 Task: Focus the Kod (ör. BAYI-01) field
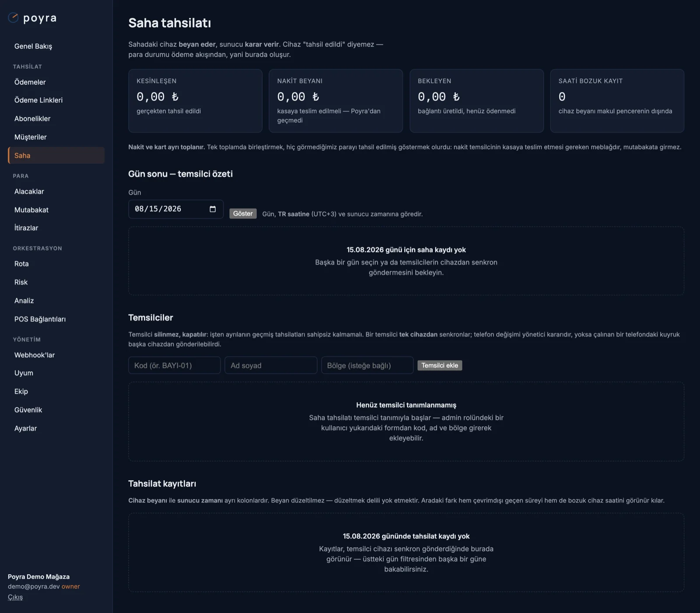174,365
